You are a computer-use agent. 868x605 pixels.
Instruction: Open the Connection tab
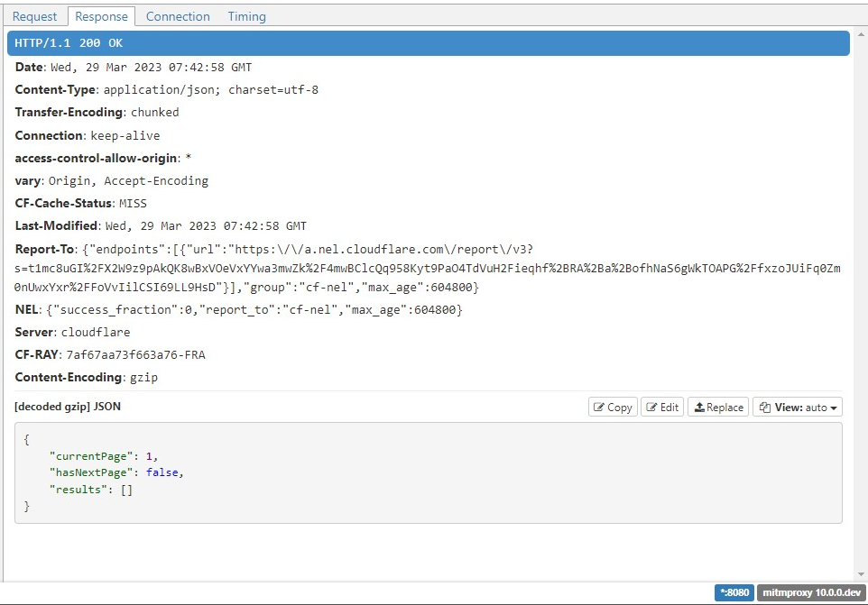tap(178, 16)
